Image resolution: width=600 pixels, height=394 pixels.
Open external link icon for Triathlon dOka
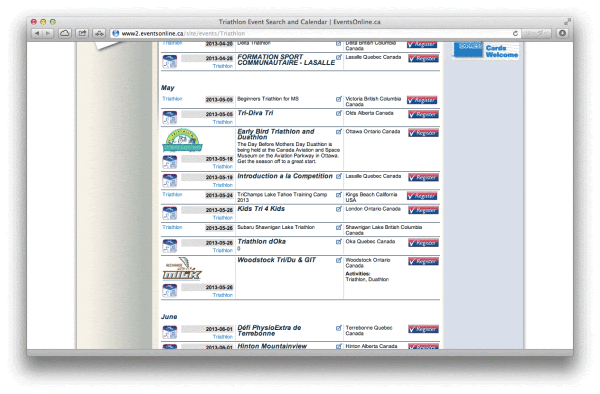[339, 242]
